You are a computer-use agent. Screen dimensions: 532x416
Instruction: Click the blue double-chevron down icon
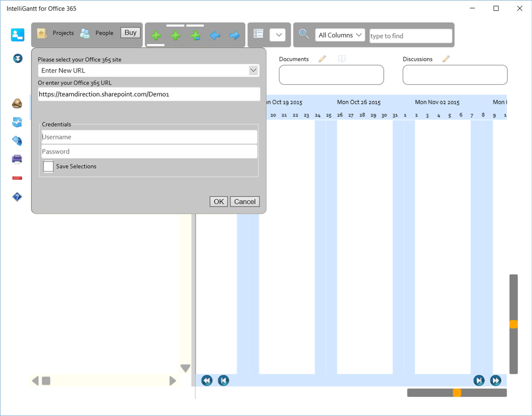(x=17, y=59)
